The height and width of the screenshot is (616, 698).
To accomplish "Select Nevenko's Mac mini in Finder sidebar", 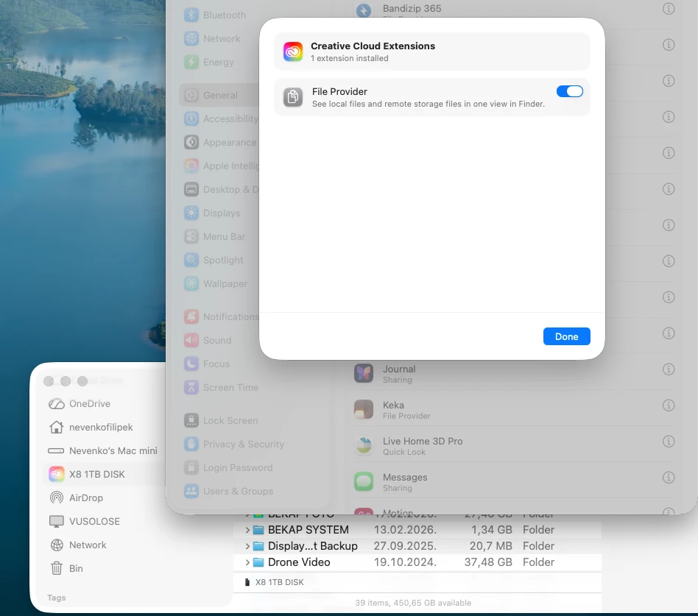I will [x=103, y=451].
